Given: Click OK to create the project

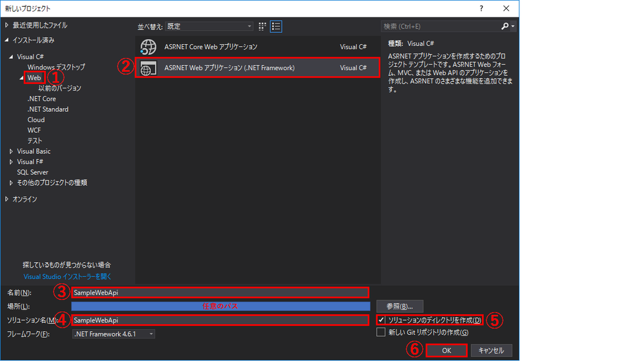Looking at the screenshot, I should pos(447,350).
